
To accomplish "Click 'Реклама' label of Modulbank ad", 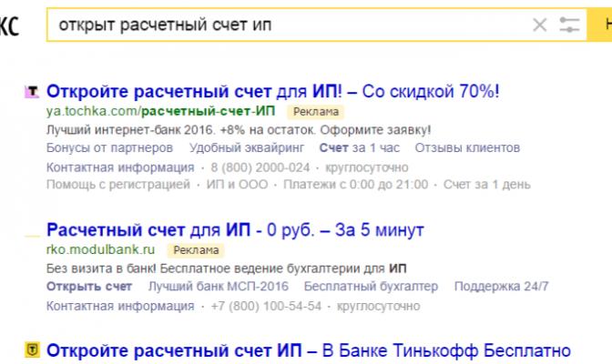I will click(x=196, y=250).
